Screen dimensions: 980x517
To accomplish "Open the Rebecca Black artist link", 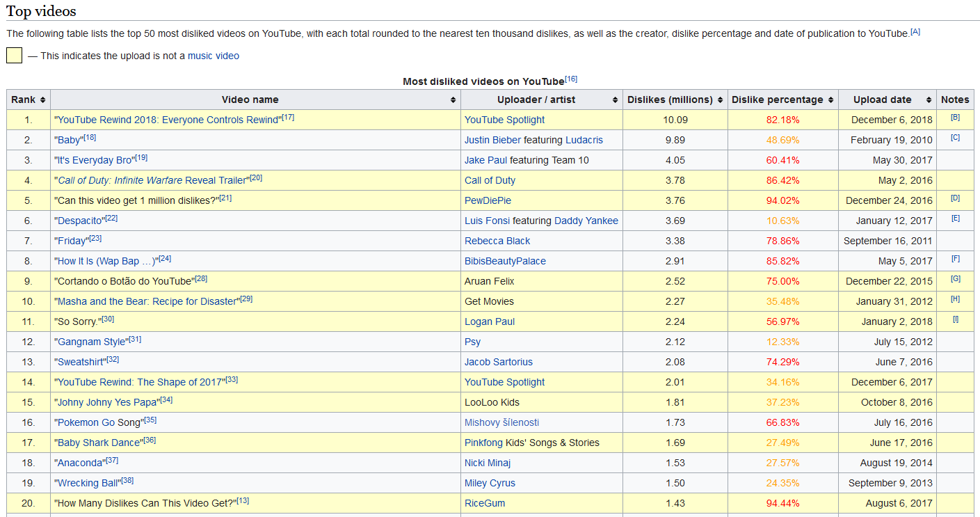I will [x=497, y=241].
